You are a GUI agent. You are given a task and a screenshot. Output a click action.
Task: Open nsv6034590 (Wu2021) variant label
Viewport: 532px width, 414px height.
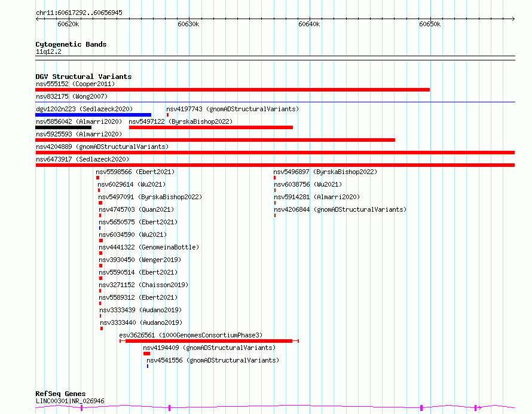pyautogui.click(x=133, y=235)
